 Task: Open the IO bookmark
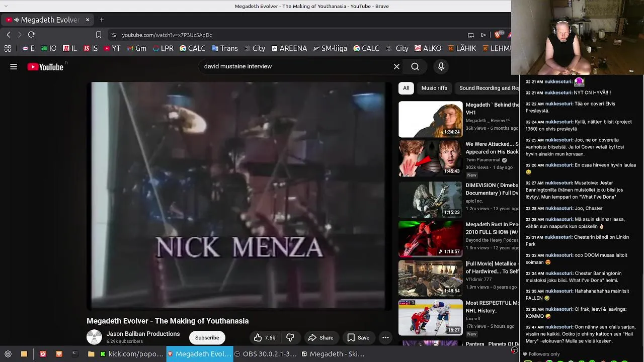(49, 48)
